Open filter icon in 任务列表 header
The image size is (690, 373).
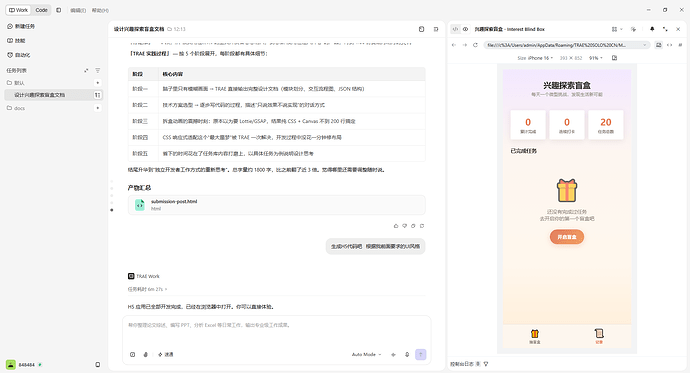98,70
